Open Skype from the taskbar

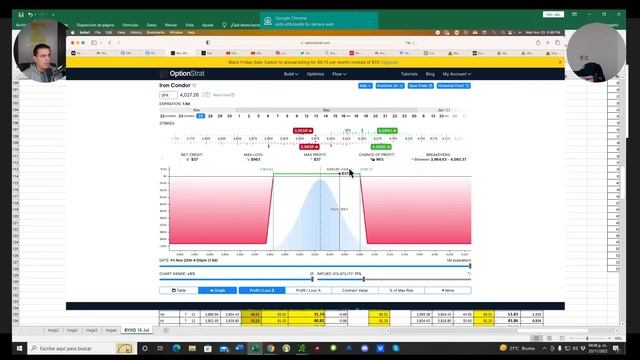click(396, 348)
